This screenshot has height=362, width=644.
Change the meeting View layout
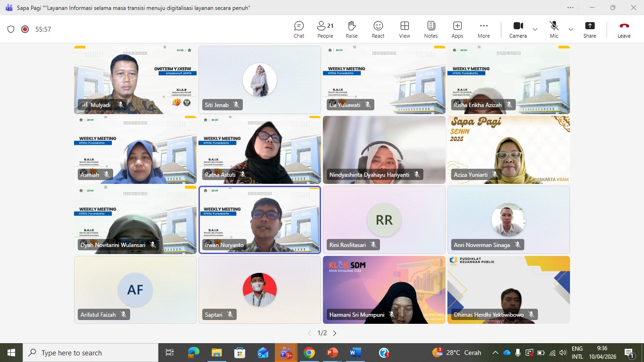(x=405, y=29)
